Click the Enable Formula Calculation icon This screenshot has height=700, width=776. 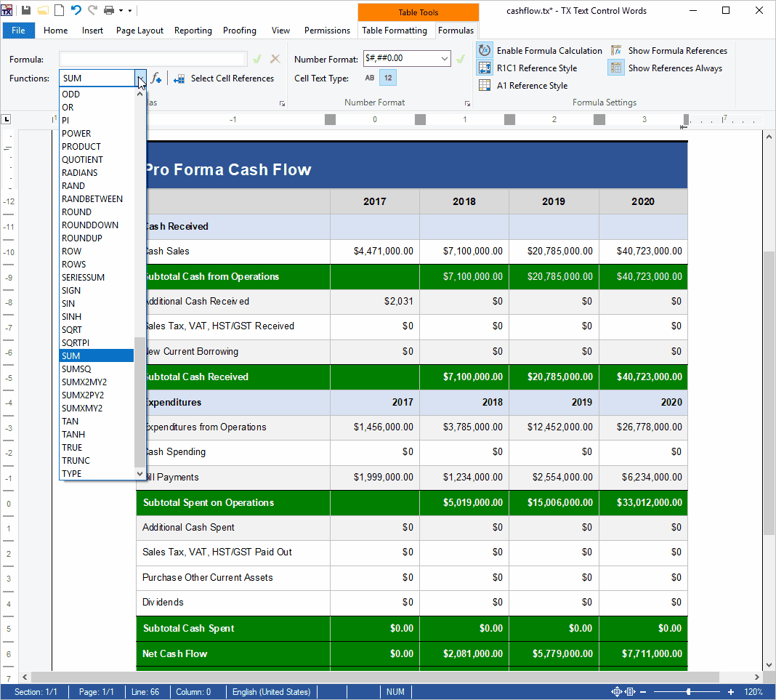coord(485,50)
